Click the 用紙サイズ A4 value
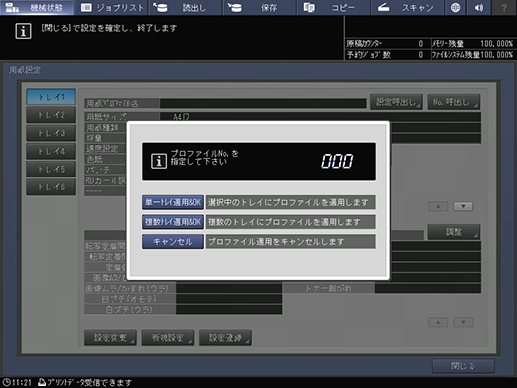The image size is (517, 388). tap(182, 117)
